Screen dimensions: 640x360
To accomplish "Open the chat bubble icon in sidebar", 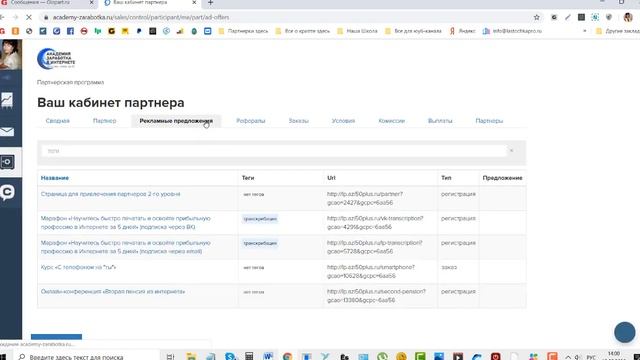I will click(x=7, y=192).
